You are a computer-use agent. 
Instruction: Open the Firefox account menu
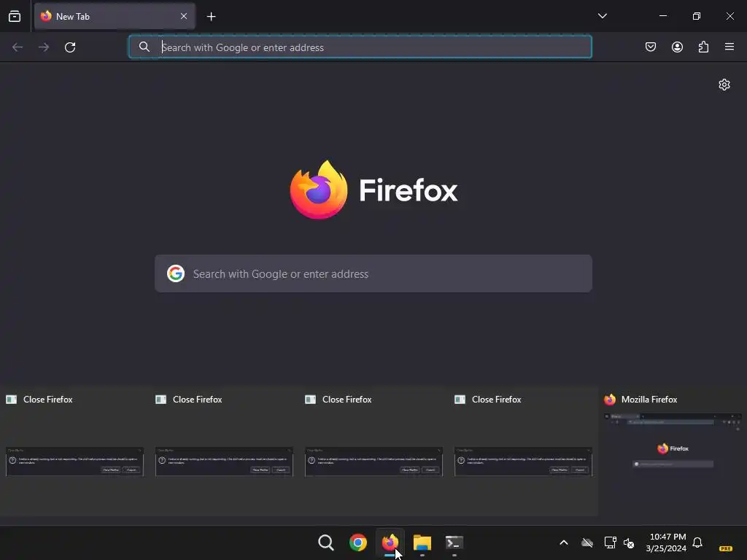coord(677,47)
